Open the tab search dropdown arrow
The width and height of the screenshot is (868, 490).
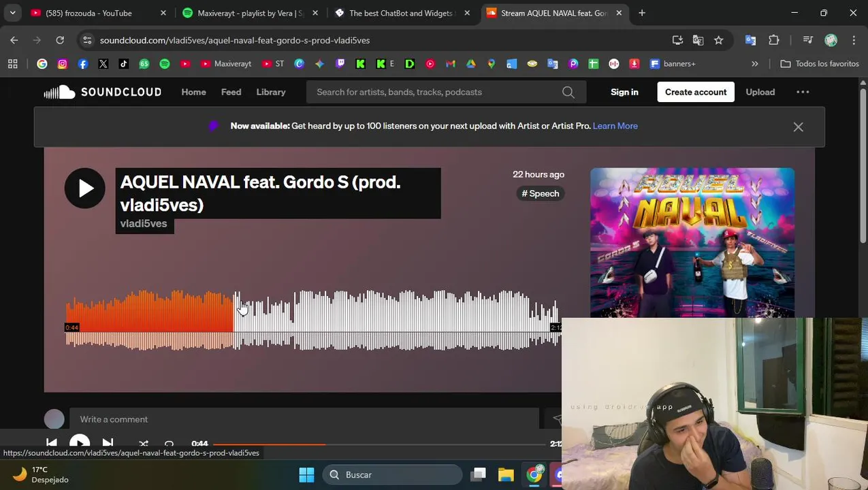12,13
